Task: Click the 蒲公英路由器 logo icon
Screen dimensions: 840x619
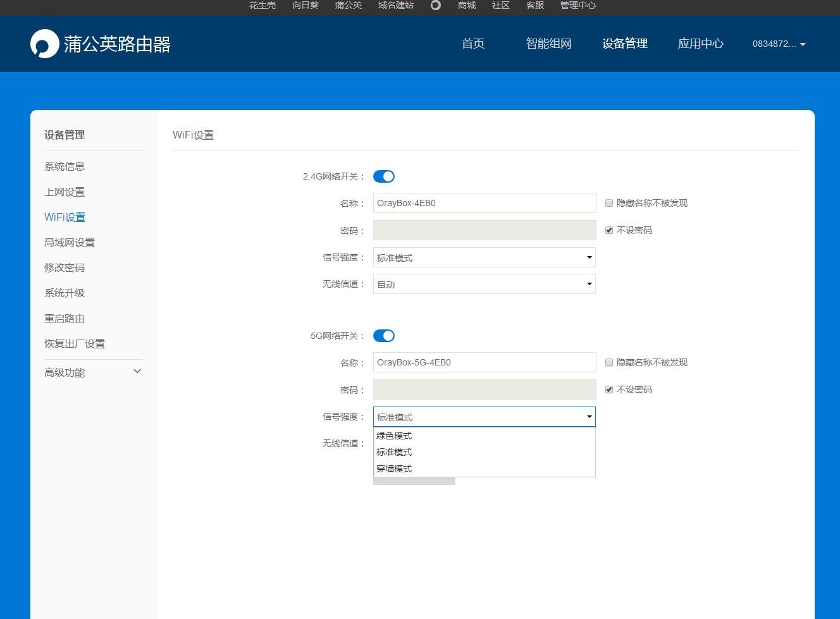Action: (x=44, y=44)
